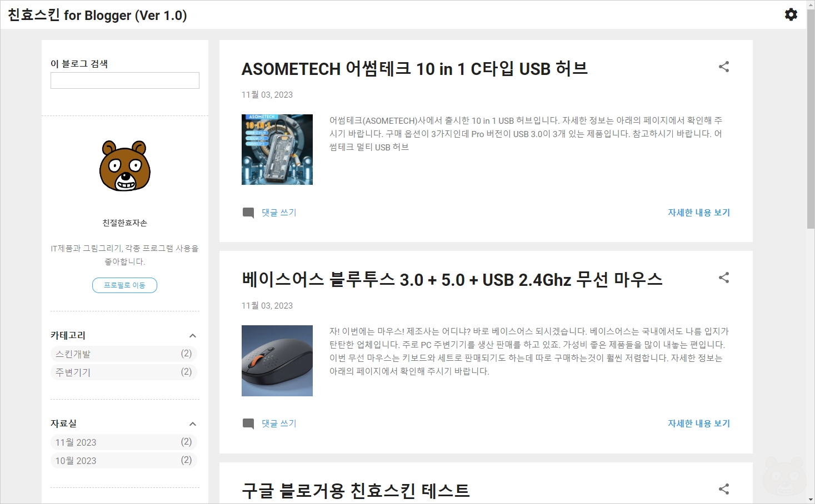The image size is (815, 504).
Task: Click comment bubble icon on ASOMETECH post
Action: [248, 213]
